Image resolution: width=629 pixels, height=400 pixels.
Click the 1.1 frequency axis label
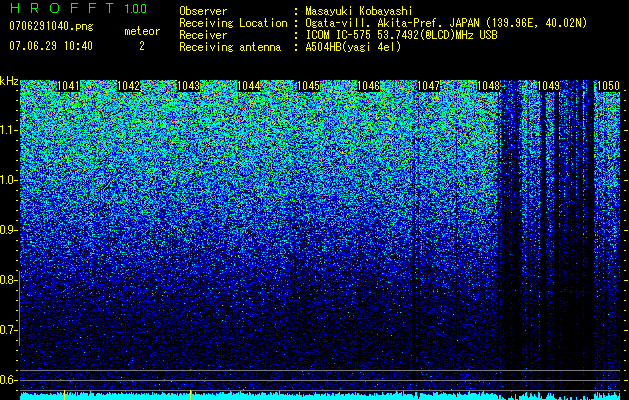pyautogui.click(x=9, y=130)
